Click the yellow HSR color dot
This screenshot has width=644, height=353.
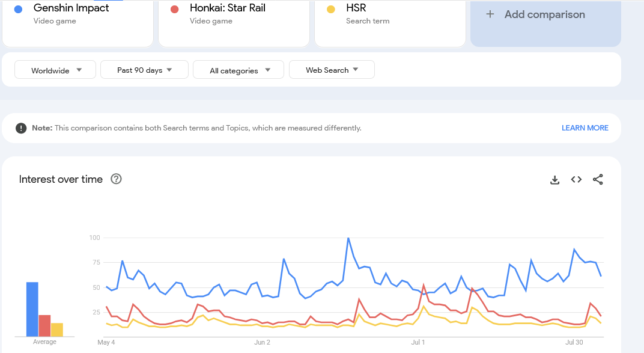coord(330,10)
